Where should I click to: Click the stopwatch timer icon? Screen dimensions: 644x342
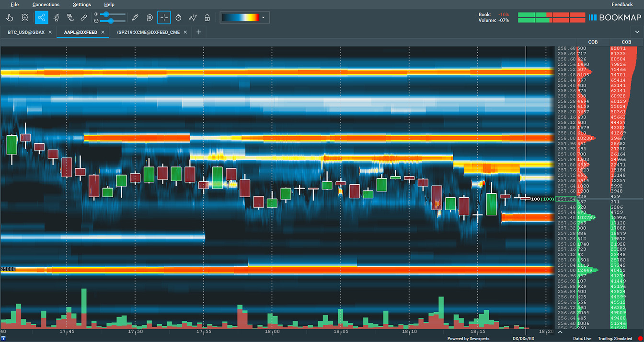click(178, 18)
